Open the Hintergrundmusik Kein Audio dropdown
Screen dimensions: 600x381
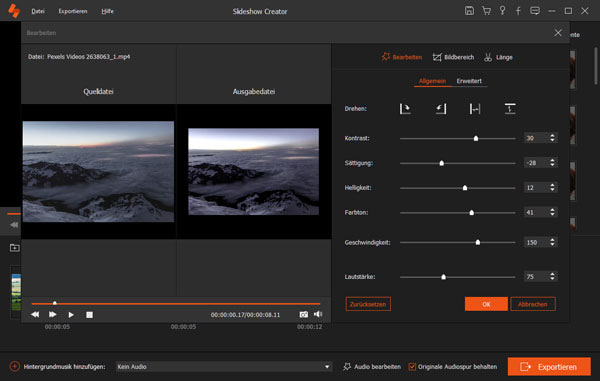(x=223, y=366)
